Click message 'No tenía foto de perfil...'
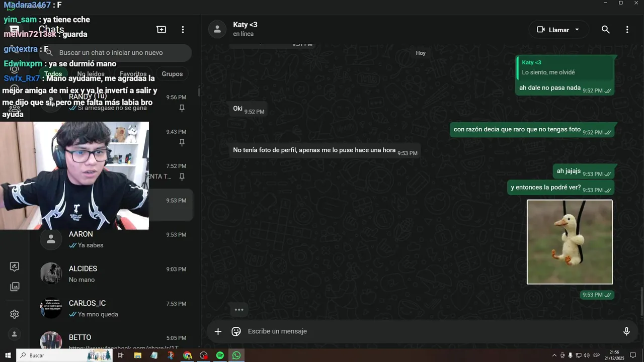644x362 pixels. click(x=325, y=150)
